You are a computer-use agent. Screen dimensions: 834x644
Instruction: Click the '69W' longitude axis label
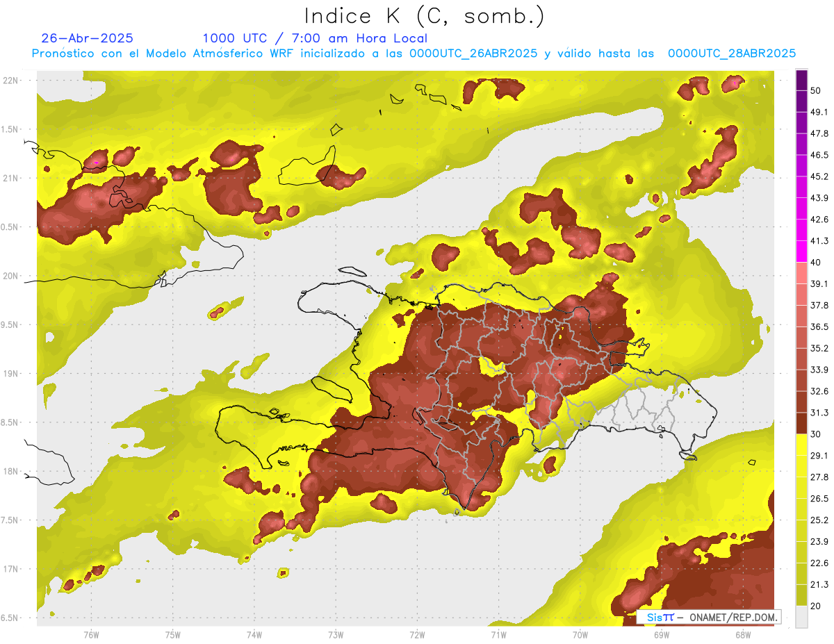661,634
